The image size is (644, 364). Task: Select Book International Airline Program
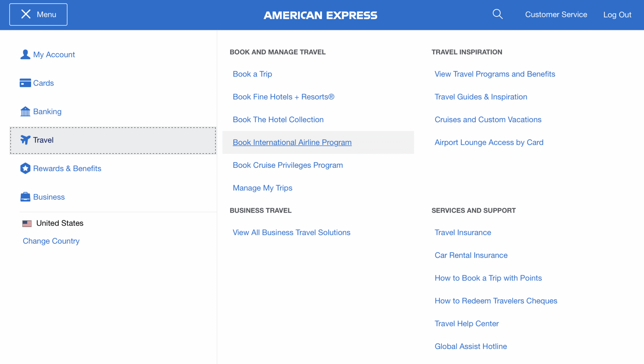292,142
